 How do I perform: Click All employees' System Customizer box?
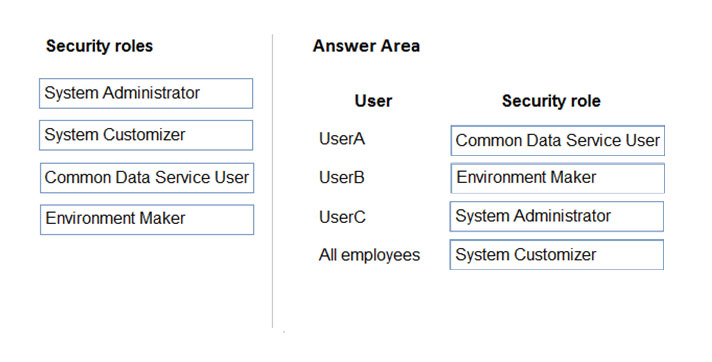point(557,255)
